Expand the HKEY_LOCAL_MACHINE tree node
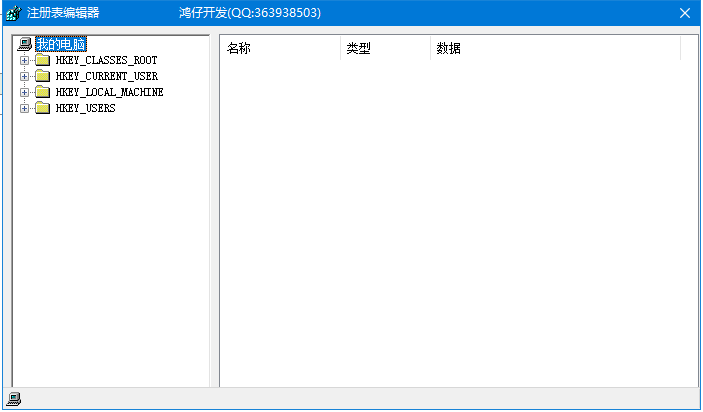This screenshot has height=412, width=703. pos(25,92)
